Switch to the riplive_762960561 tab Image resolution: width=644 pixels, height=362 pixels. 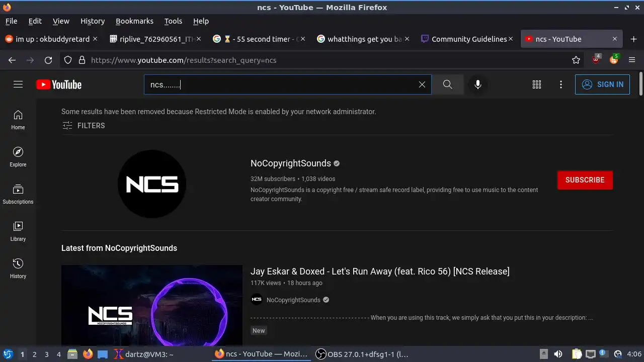[155, 39]
